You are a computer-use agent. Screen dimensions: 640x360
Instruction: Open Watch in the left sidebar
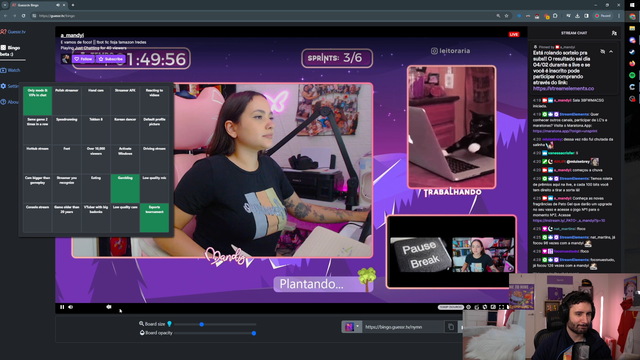[10, 70]
